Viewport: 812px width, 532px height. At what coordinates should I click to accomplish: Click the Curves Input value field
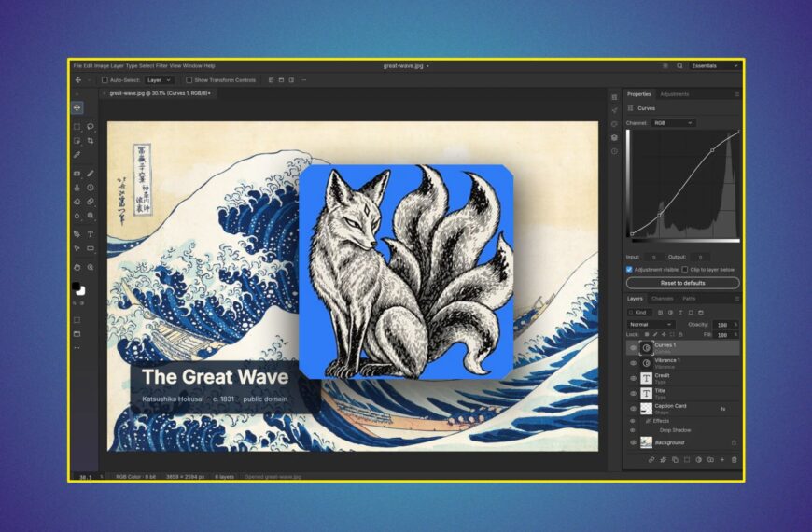654,257
